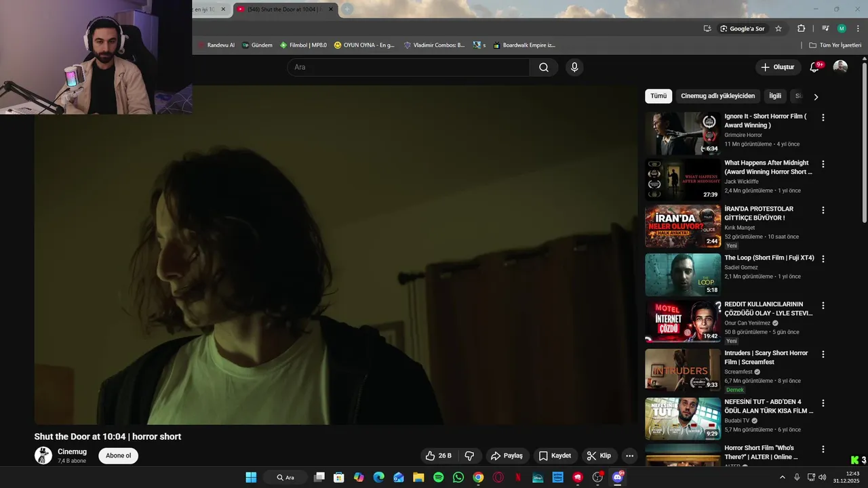The height and width of the screenshot is (488, 868).
Task: Open Filmbol | MP8.0 bookmark
Action: (x=303, y=45)
